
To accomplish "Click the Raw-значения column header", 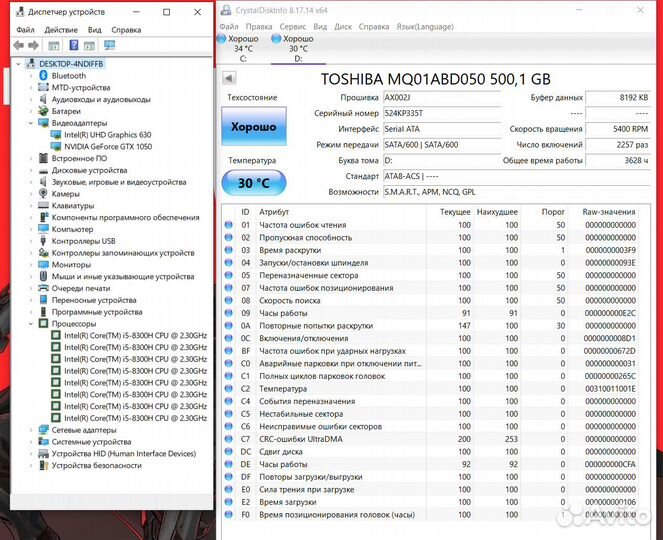I will click(x=608, y=212).
